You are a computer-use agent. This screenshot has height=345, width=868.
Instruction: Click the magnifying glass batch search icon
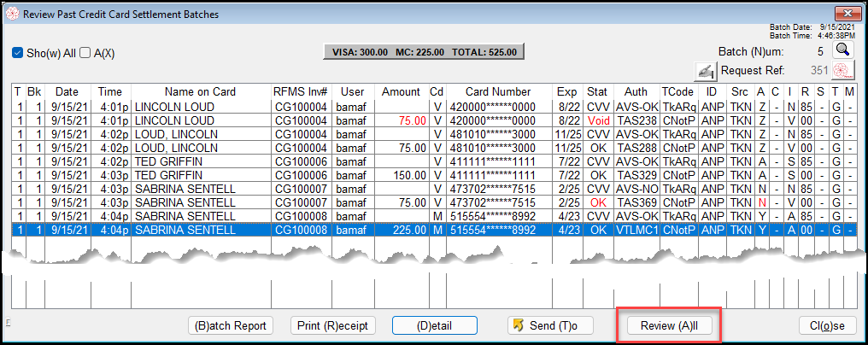[x=842, y=51]
